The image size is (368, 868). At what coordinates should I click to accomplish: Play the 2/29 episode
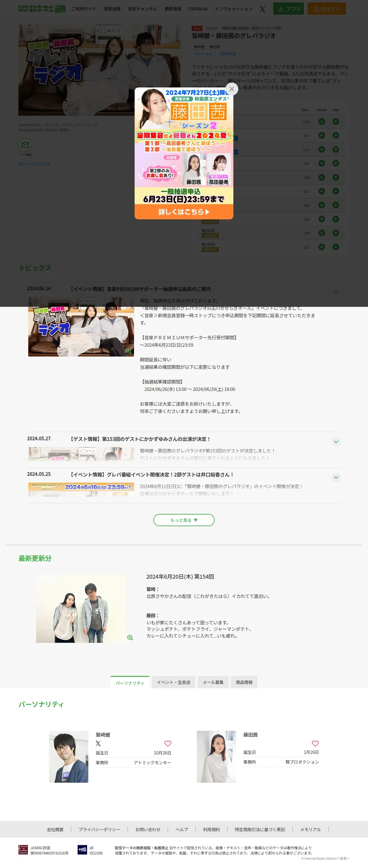tap(336, 233)
